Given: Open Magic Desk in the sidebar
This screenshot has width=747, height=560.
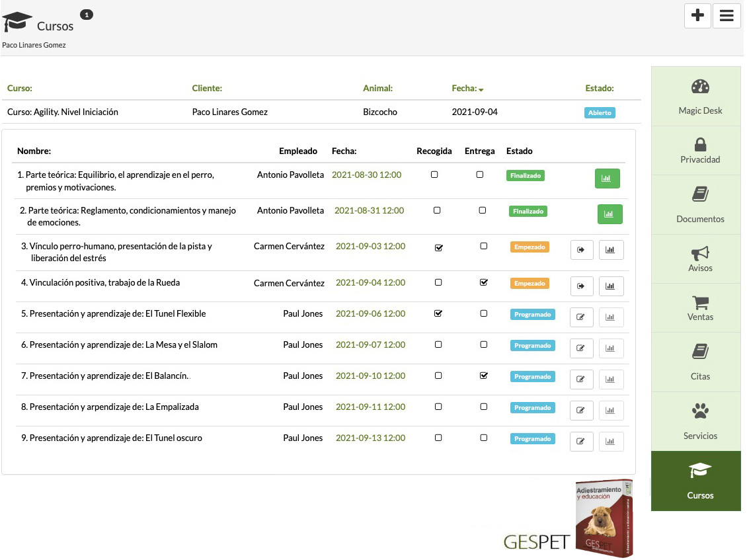Looking at the screenshot, I should click(x=699, y=97).
